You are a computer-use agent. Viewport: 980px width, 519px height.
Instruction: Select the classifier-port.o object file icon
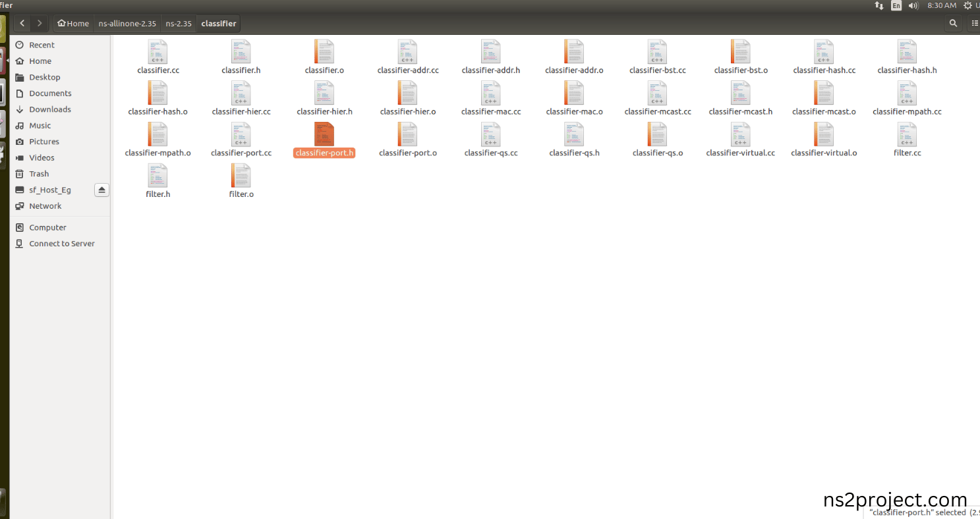(407, 134)
